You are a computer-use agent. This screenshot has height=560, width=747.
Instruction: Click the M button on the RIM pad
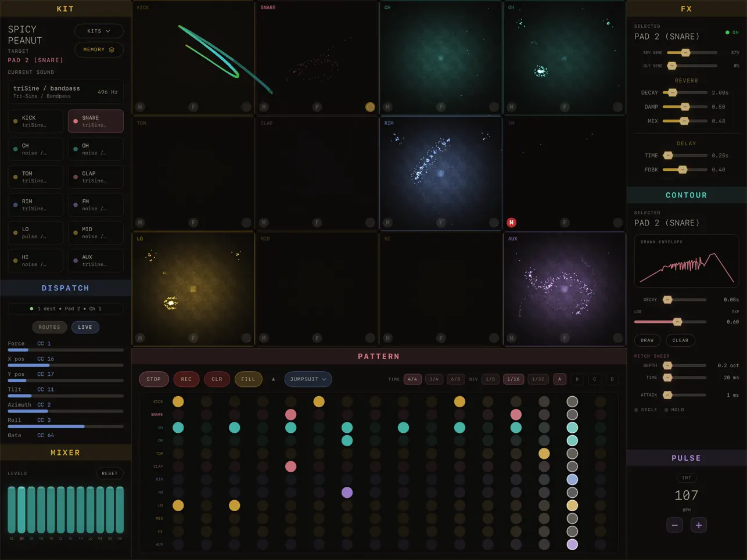coord(387,222)
